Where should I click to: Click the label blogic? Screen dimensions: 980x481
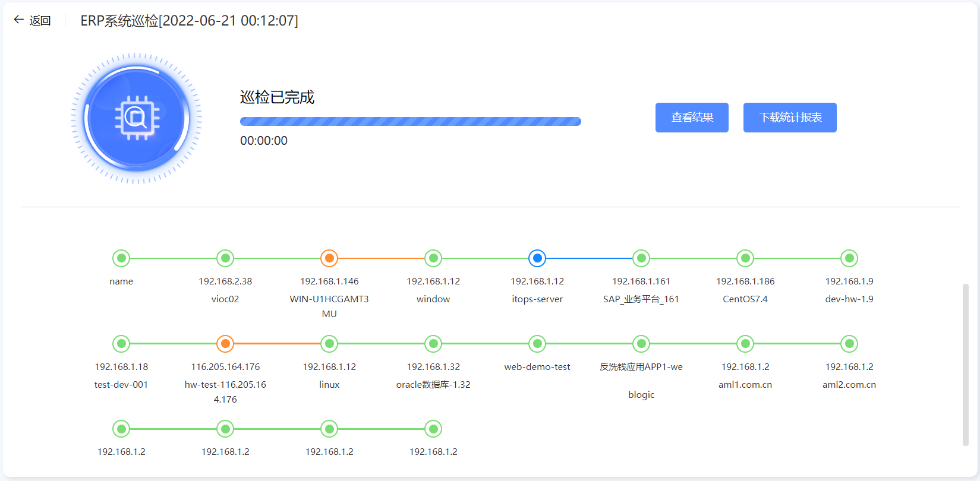tap(641, 395)
